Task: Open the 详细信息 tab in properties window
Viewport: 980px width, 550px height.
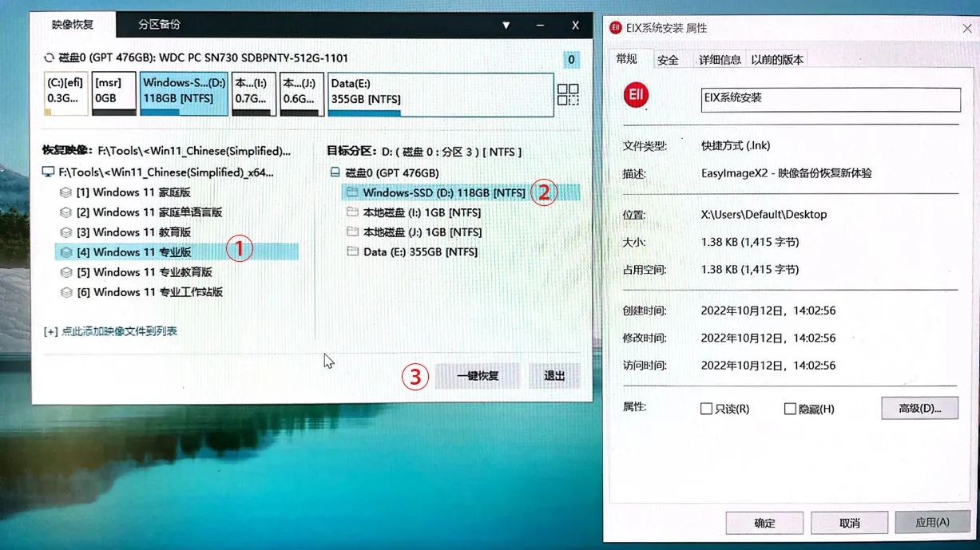Action: 720,60
